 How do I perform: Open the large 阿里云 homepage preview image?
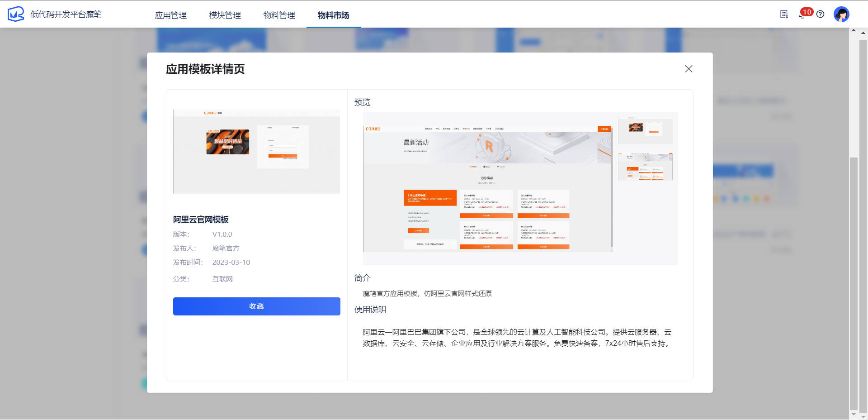488,188
